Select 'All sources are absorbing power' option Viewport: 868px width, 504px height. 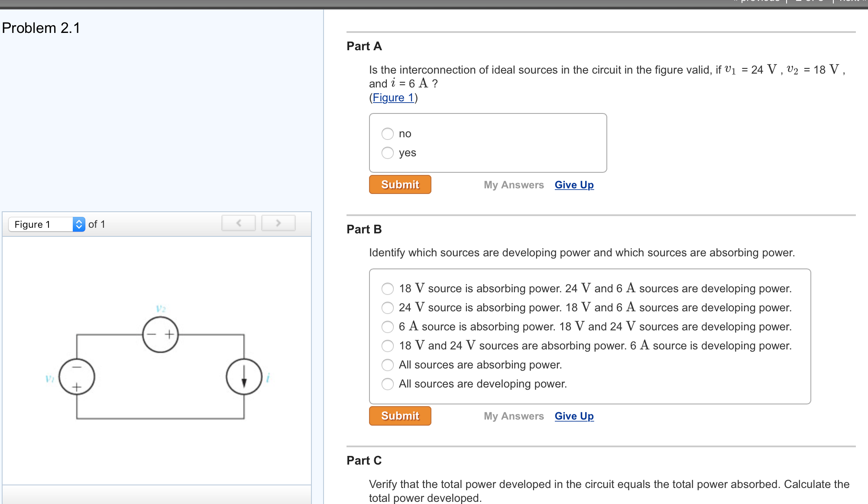tap(388, 365)
